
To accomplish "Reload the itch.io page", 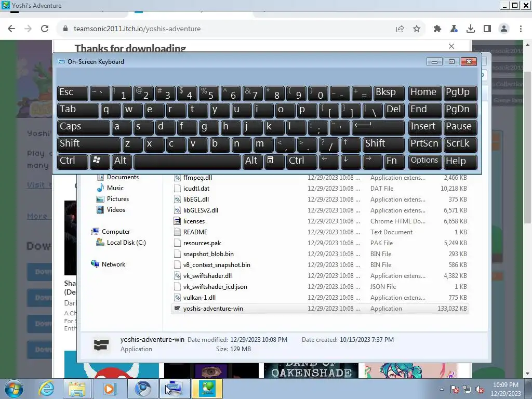I will click(45, 29).
